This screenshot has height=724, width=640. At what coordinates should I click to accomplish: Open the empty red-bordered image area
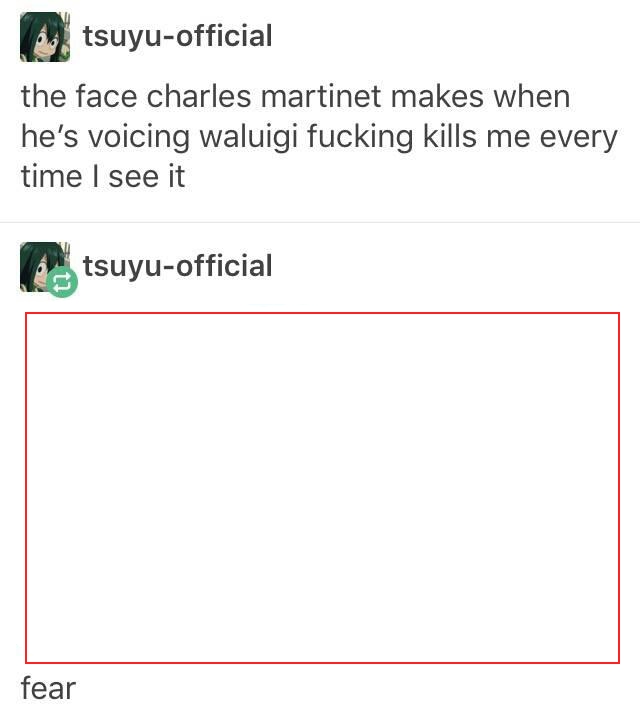[322, 488]
